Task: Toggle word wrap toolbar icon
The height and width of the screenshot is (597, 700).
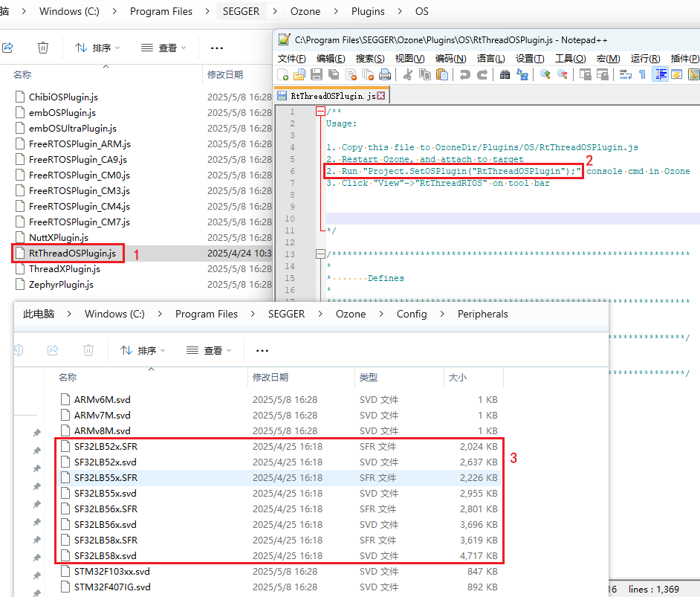Action: 626,74
